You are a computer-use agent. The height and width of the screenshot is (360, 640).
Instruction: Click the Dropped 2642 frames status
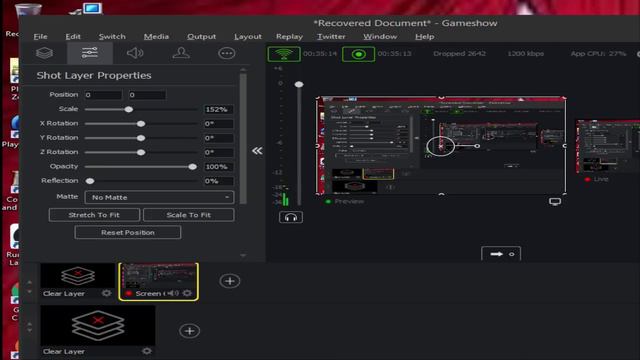click(x=459, y=53)
